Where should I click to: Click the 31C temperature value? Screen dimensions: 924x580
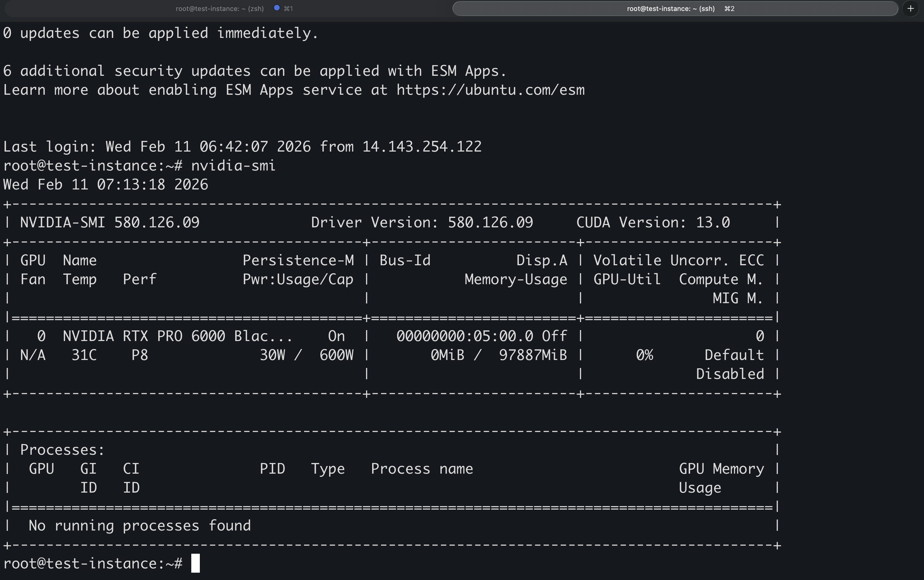tap(84, 355)
